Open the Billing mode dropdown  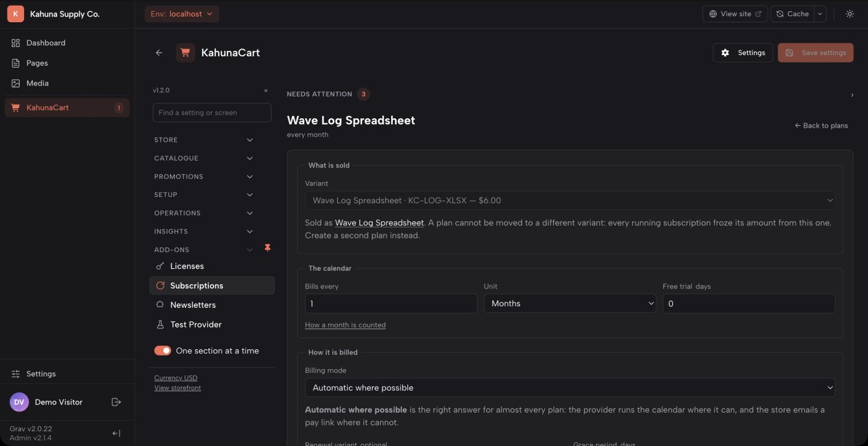[570, 388]
